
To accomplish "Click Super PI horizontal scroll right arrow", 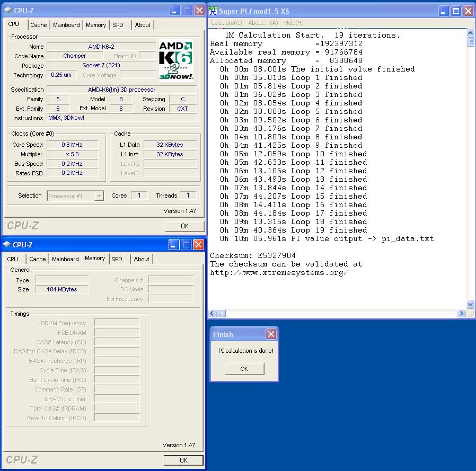I will click(x=461, y=314).
